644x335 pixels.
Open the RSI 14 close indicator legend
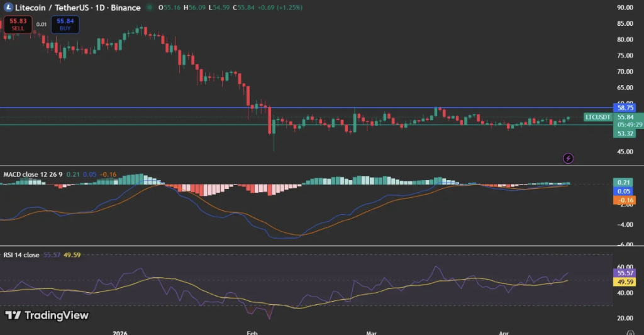pyautogui.click(x=21, y=255)
